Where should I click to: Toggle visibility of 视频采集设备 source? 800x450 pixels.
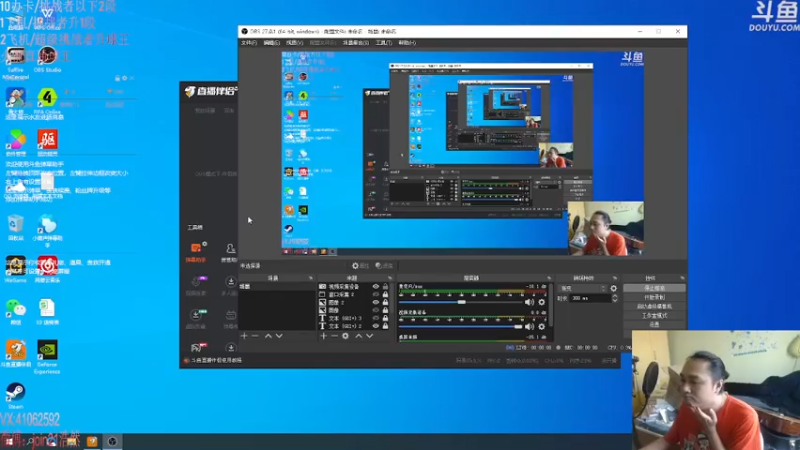[376, 287]
